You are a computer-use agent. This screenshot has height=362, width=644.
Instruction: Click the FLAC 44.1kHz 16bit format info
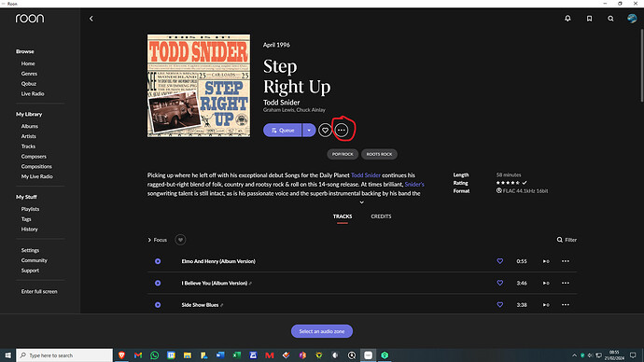tap(522, 191)
